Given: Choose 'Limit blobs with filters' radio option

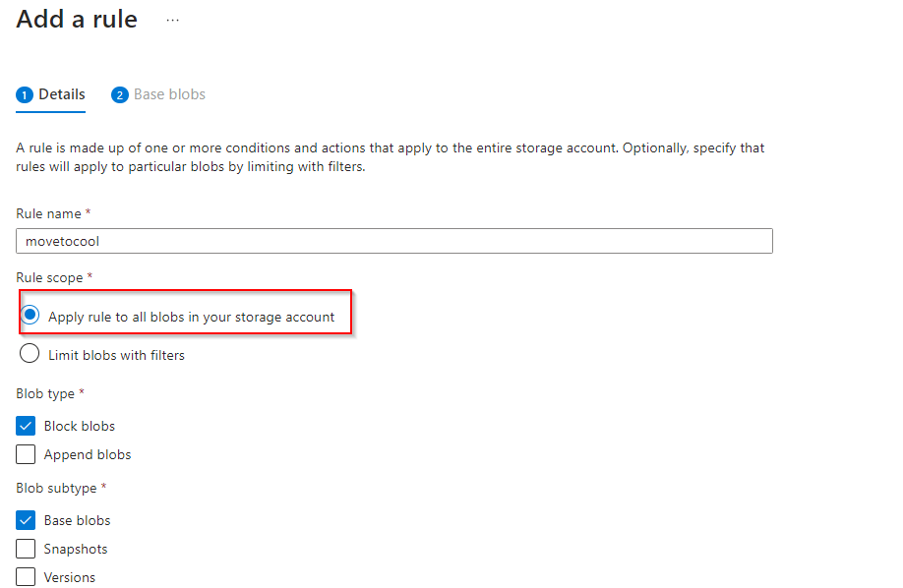Looking at the screenshot, I should [30, 354].
